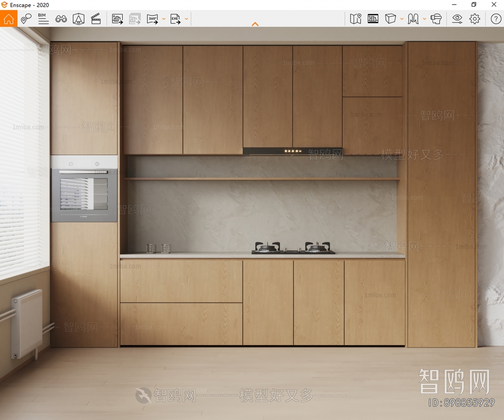Viewport: 504px width, 420px height.
Task: Collapse the toolbar with orange chevron
Action: (255, 24)
